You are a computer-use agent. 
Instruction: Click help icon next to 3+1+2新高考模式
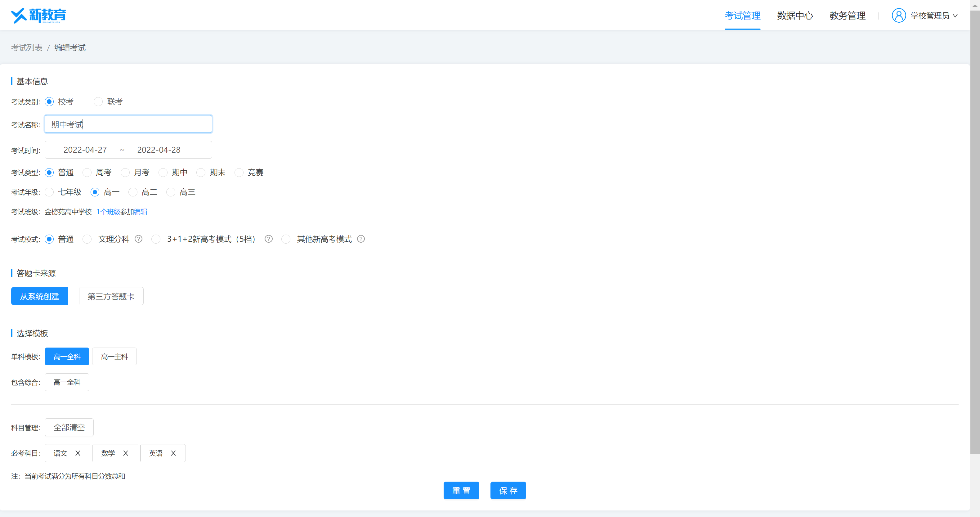click(x=269, y=239)
